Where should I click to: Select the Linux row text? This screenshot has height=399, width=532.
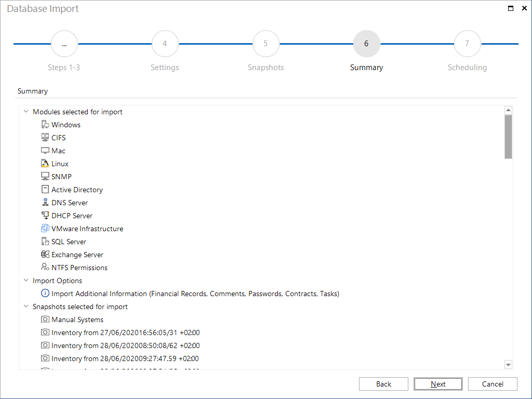click(x=60, y=164)
